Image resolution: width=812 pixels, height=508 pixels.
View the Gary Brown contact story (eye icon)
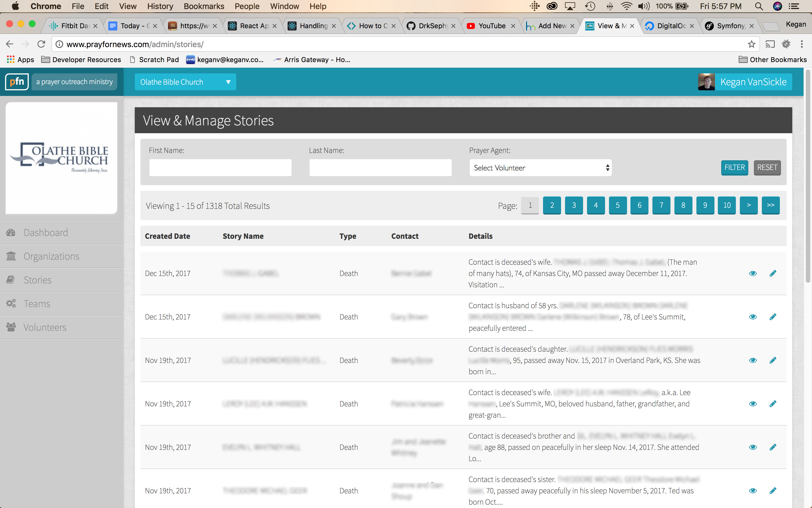tap(753, 316)
